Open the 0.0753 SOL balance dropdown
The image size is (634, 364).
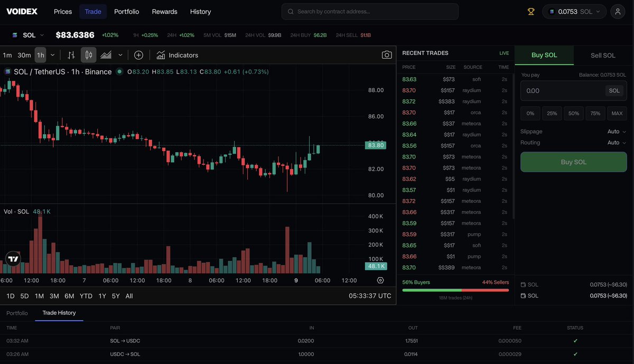pyautogui.click(x=574, y=11)
